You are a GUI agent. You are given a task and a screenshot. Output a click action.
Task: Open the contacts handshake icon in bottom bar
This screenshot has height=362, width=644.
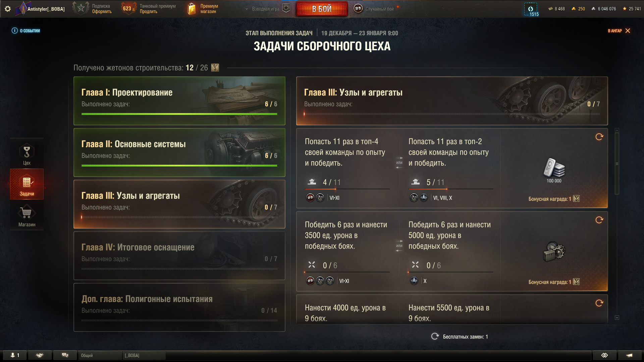click(x=40, y=355)
